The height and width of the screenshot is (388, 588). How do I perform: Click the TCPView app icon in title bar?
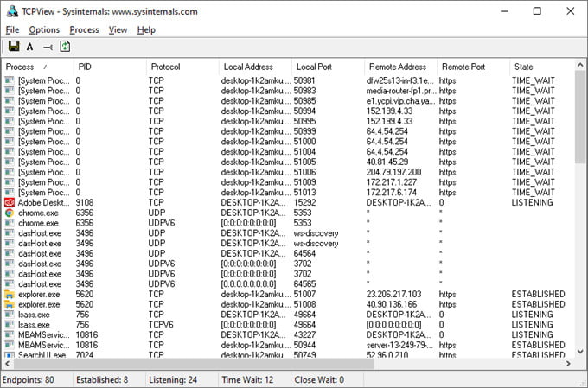click(x=12, y=11)
